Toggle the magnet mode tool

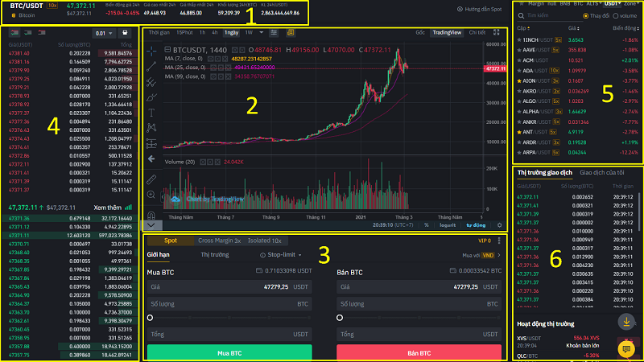coord(151,215)
